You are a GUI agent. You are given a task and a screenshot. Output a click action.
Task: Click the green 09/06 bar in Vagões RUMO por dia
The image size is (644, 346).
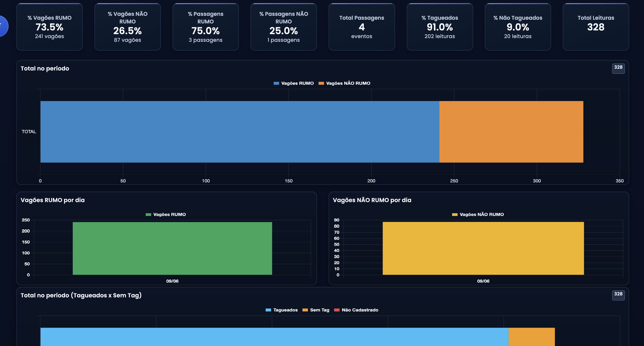click(172, 248)
